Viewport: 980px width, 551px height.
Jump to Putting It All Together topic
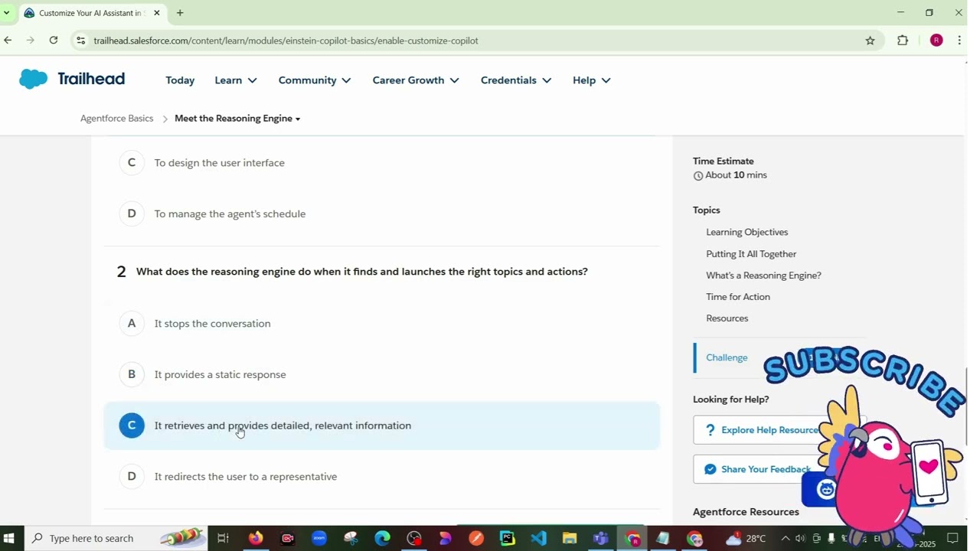[751, 254]
